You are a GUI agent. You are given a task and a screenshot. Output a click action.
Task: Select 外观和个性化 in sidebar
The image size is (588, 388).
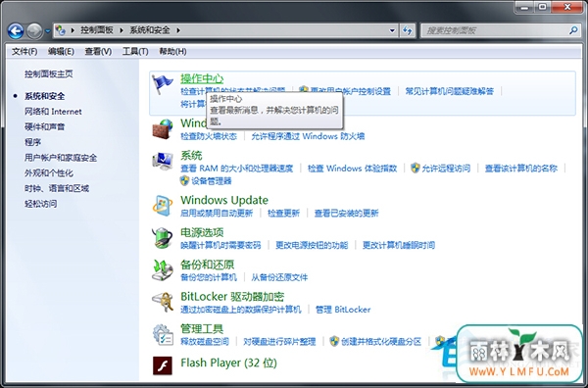(x=49, y=172)
